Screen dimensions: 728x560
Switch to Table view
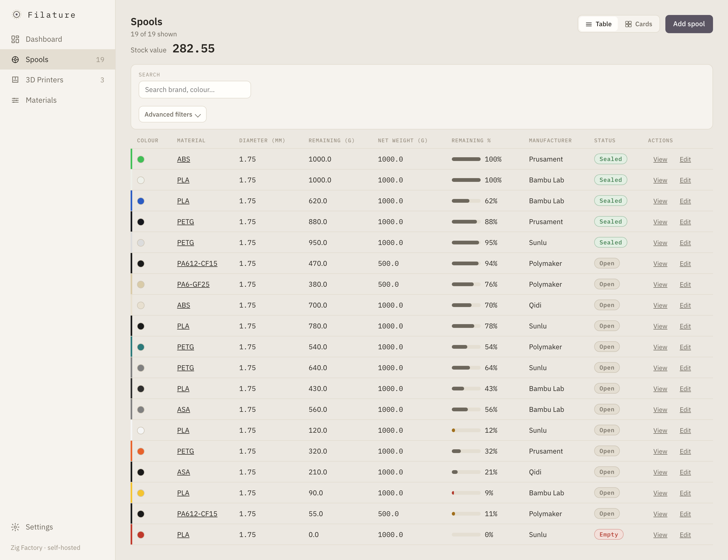coord(599,24)
